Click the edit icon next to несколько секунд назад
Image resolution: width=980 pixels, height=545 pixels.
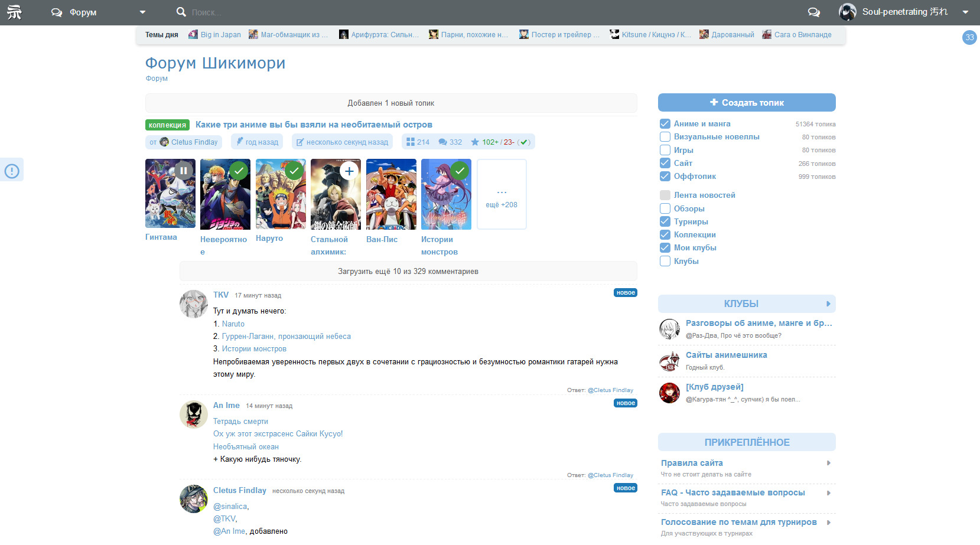click(300, 142)
